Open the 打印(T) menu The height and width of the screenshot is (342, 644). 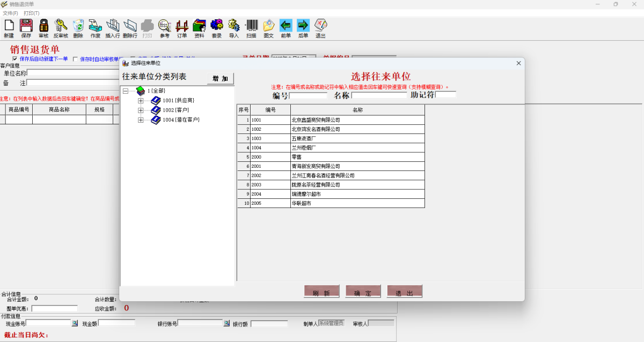[x=32, y=12]
